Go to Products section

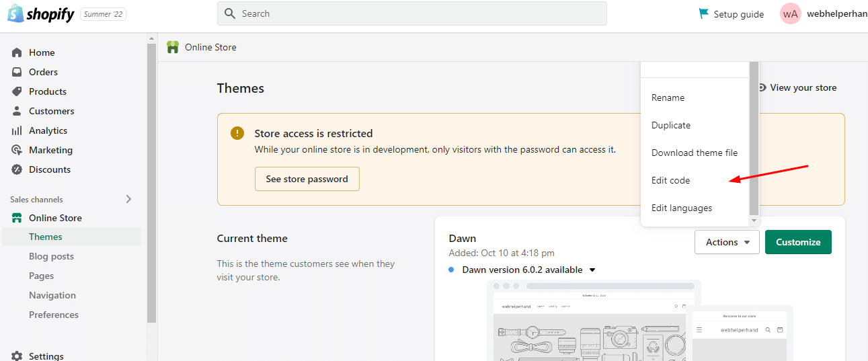[x=48, y=91]
